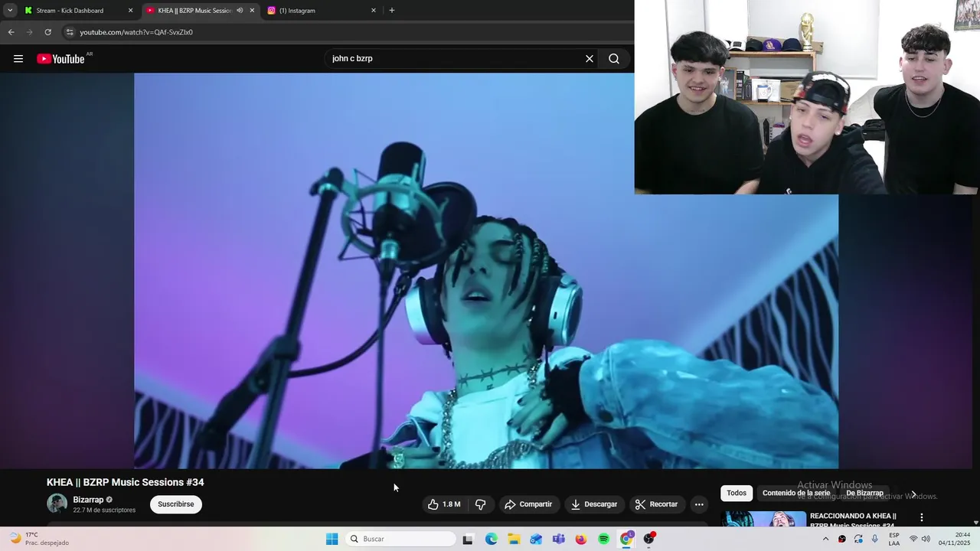Open options menu for REACCIONANDO A KHEA video
Viewport: 980px width, 551px height.
(922, 517)
